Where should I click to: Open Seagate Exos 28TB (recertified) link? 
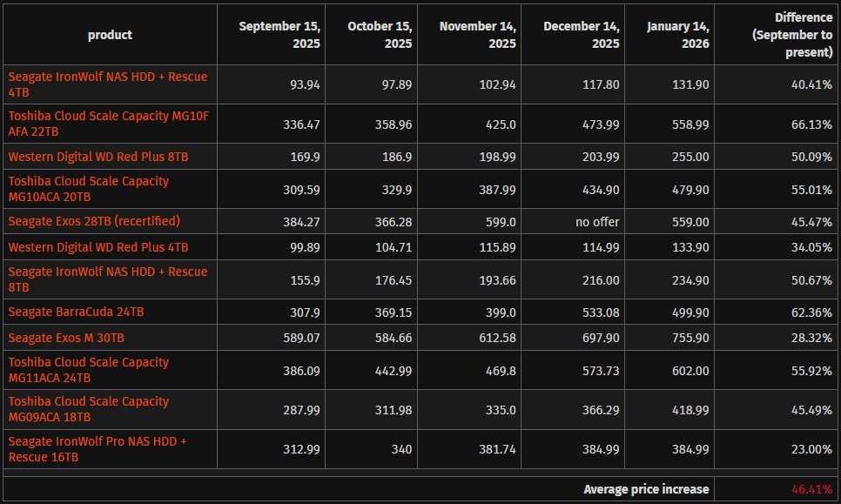pos(94,221)
